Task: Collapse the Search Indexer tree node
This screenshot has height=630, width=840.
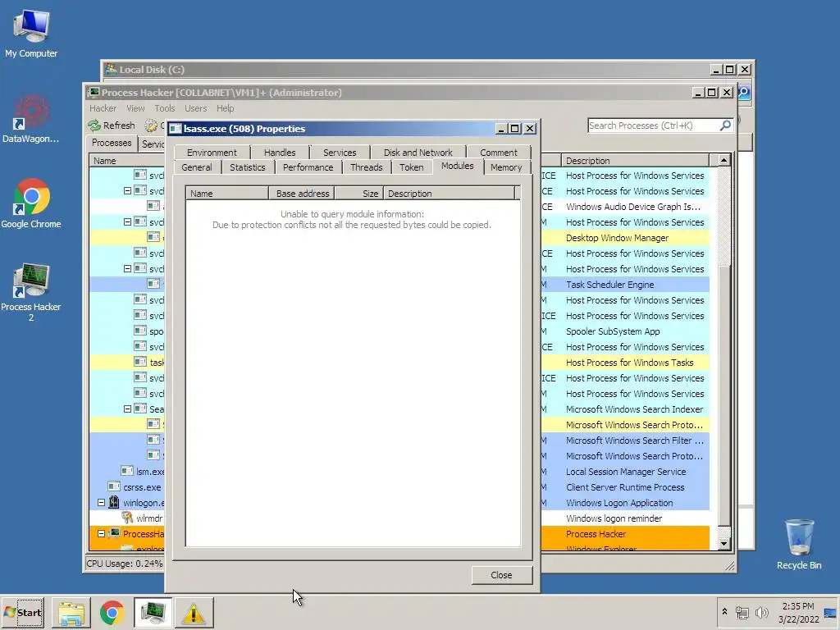Action: tap(127, 409)
